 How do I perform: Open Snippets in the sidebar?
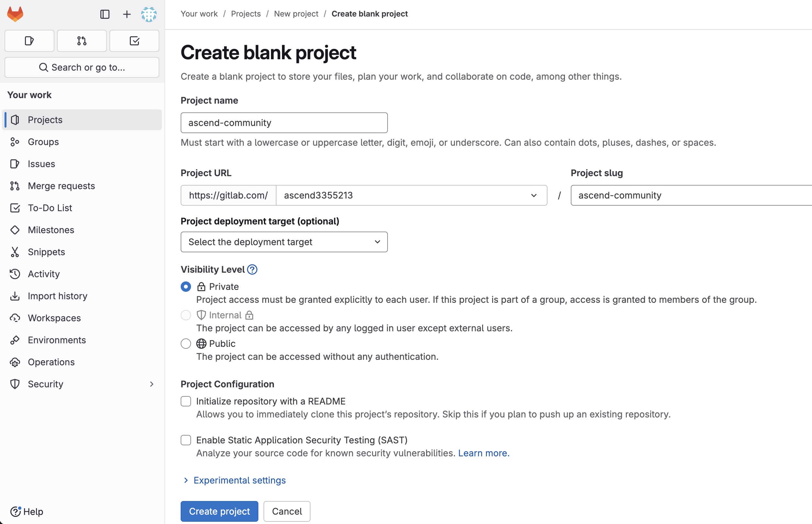pyautogui.click(x=46, y=252)
